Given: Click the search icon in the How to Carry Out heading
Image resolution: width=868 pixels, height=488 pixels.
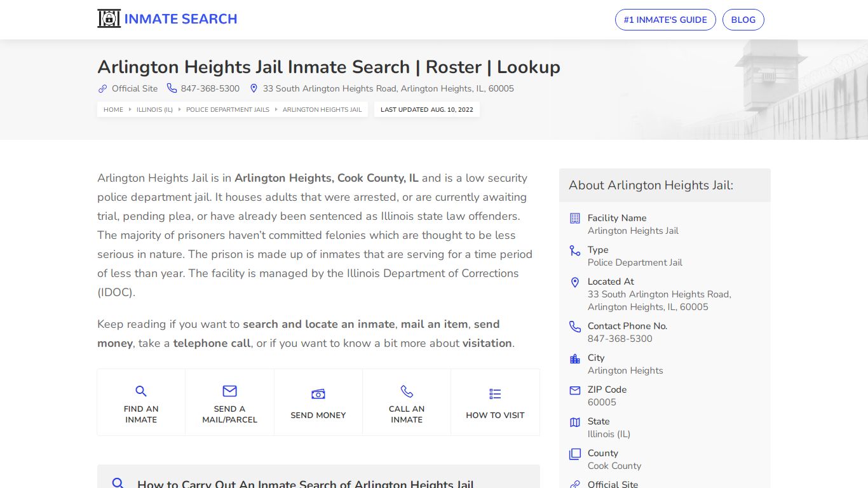Looking at the screenshot, I should coord(118,484).
